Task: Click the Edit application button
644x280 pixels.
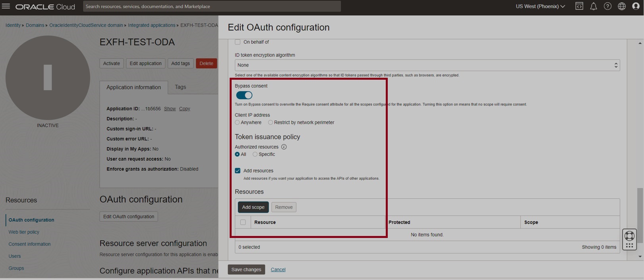Action: [145, 63]
